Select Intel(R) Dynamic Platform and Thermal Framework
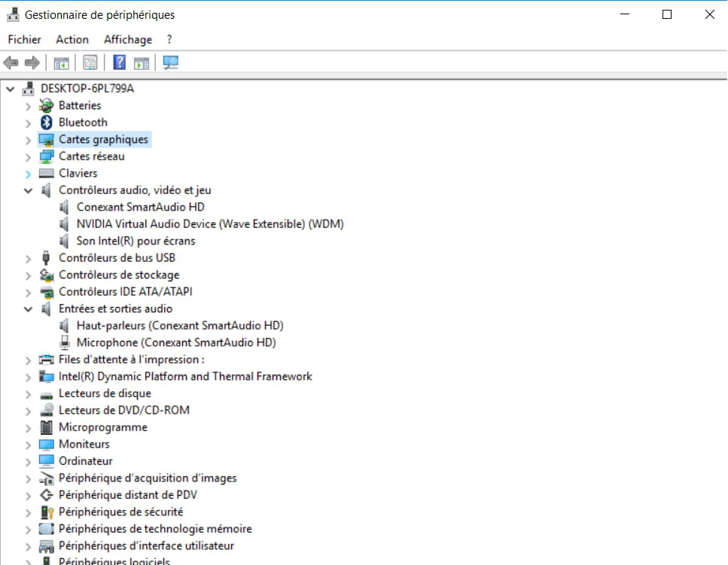The image size is (728, 565). [185, 376]
